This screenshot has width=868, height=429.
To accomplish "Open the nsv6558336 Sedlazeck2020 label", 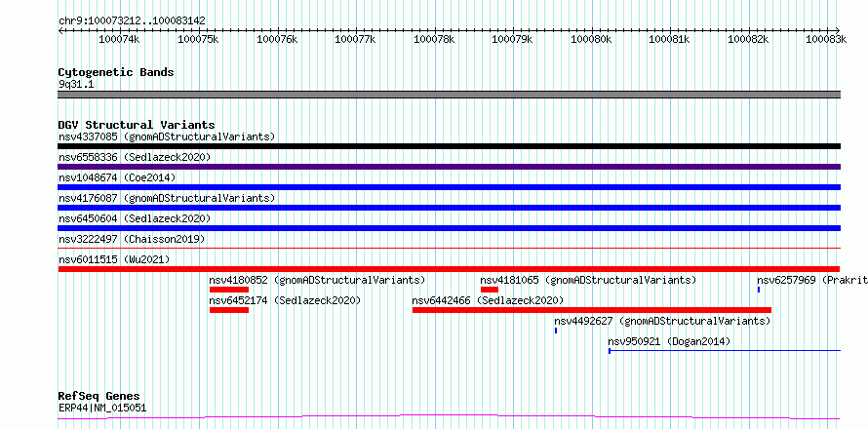I will point(135,157).
